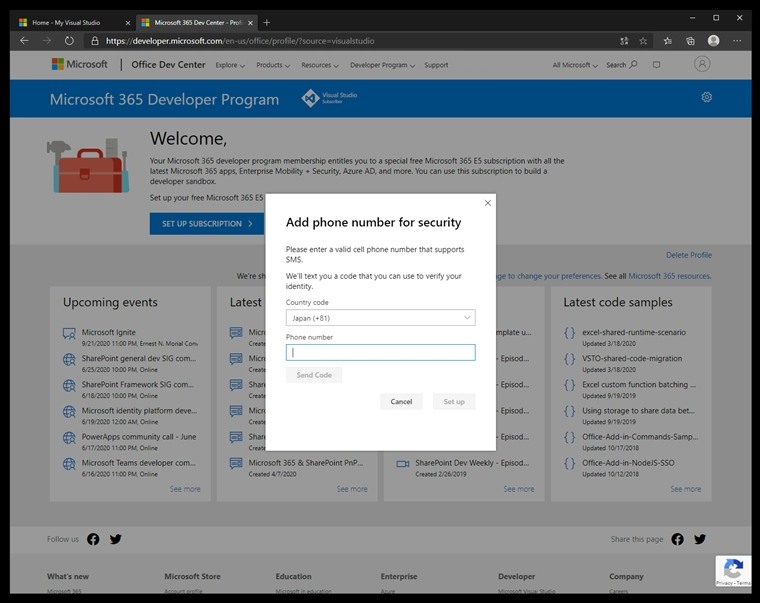
Task: Open Office-Add-in-Commands-Samples code sample
Action: coord(640,437)
